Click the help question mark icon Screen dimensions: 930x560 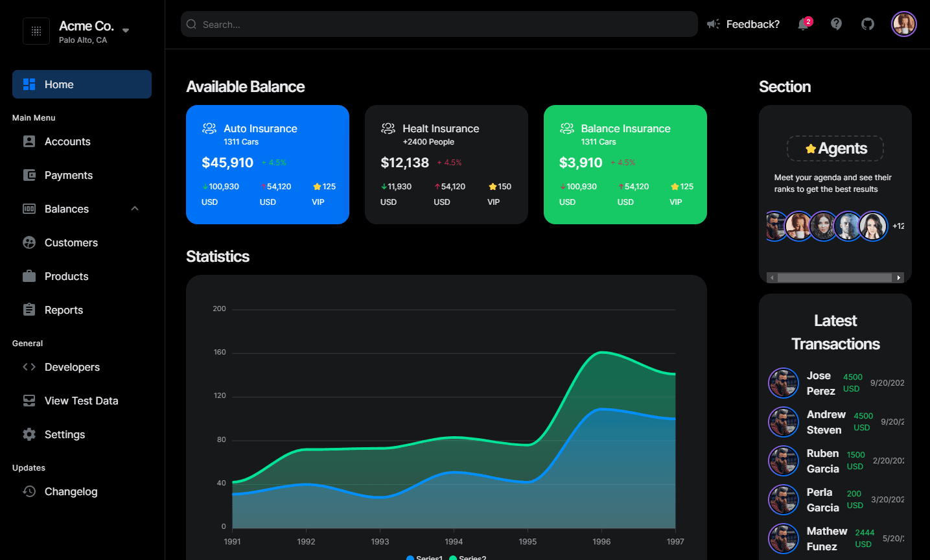[x=837, y=24]
